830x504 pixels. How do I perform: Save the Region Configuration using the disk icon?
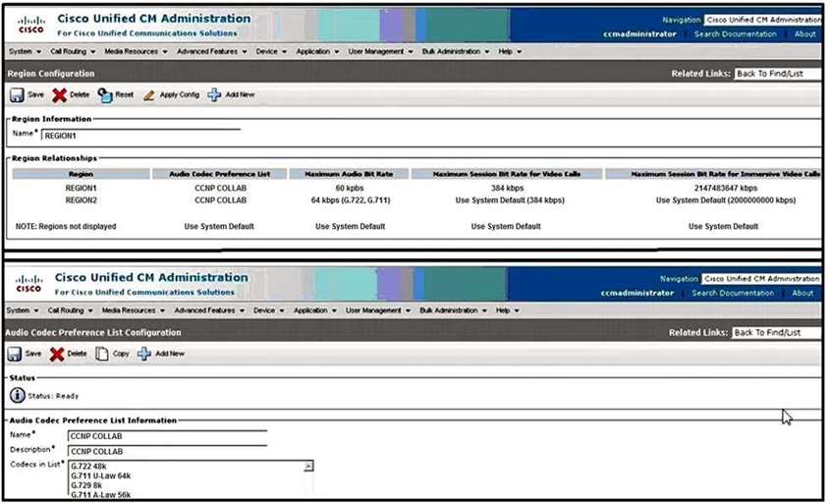click(x=17, y=95)
